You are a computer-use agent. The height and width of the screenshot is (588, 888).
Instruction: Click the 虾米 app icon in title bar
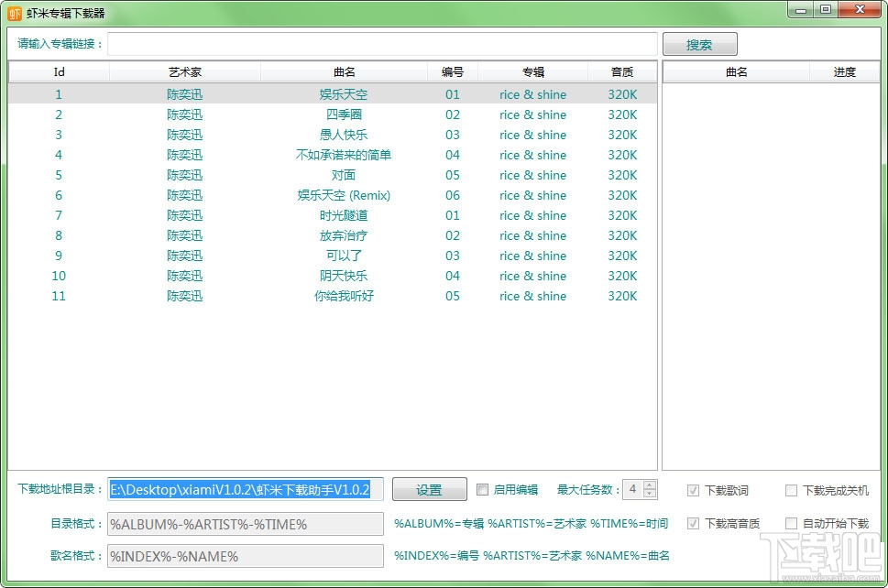coord(15,13)
